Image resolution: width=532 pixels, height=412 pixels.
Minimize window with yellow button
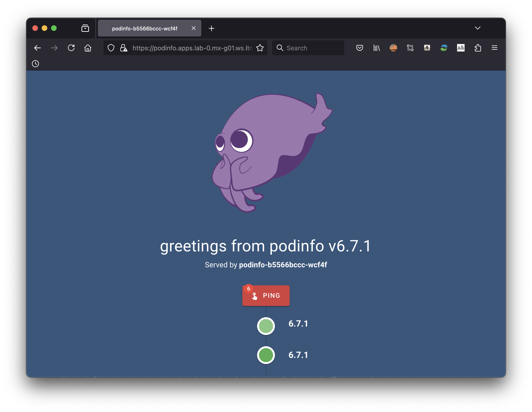tap(44, 28)
